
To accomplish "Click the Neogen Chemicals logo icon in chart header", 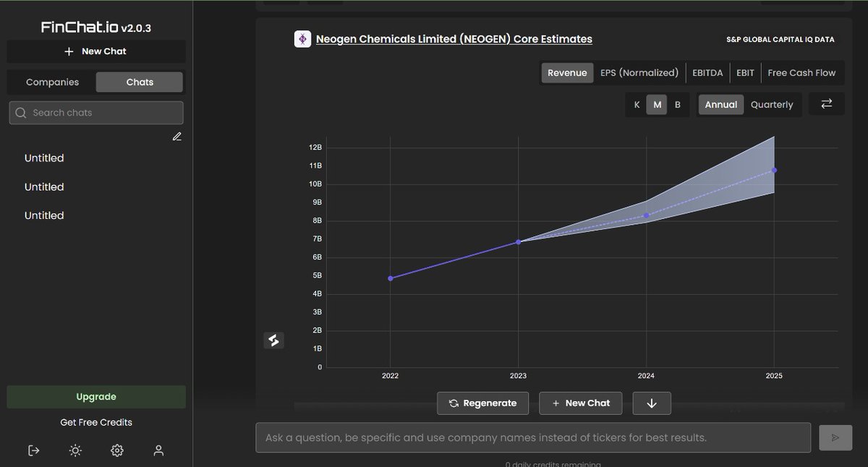I will pos(302,38).
